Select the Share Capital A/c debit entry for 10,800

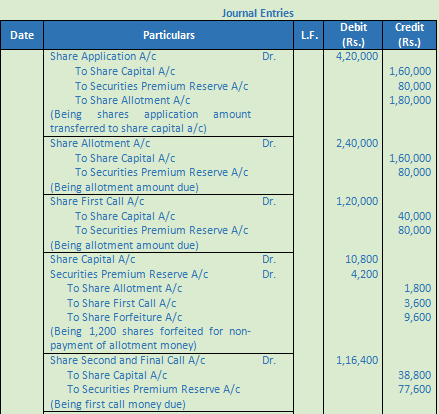point(93,259)
